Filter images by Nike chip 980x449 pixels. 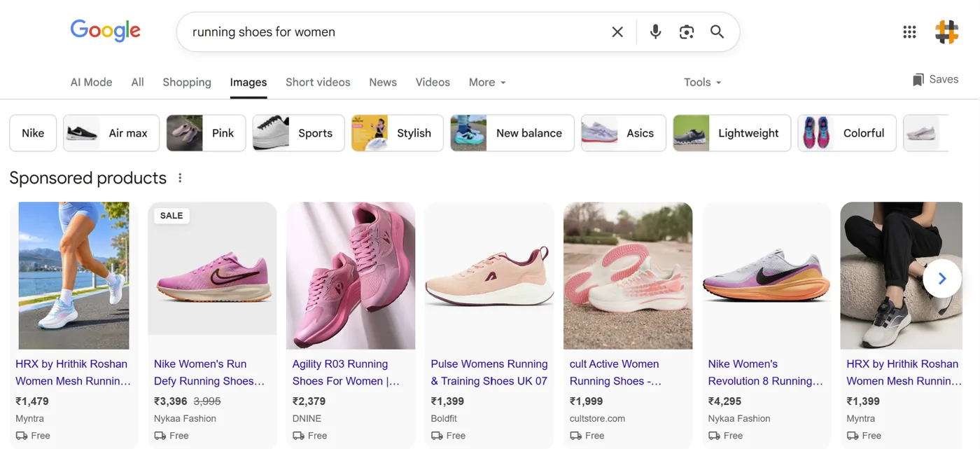(33, 133)
